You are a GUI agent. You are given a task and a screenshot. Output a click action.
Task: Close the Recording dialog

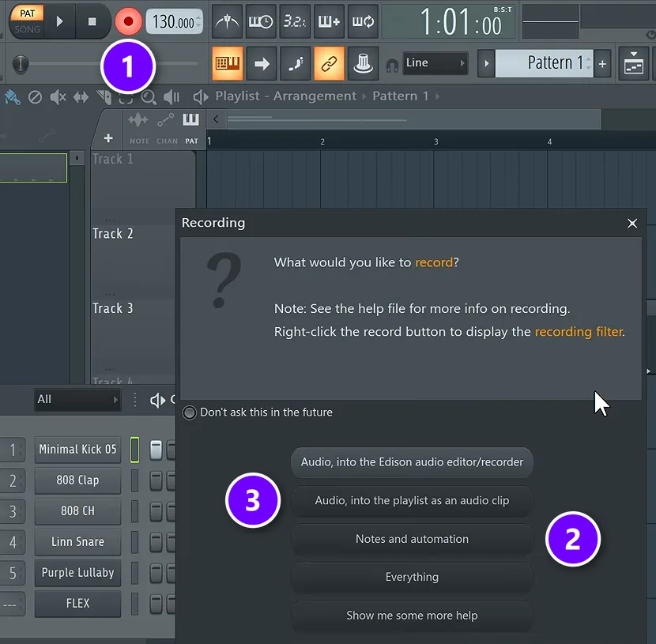[632, 224]
